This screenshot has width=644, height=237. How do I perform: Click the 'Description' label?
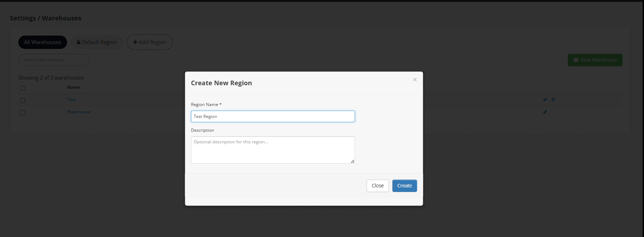[x=202, y=130]
